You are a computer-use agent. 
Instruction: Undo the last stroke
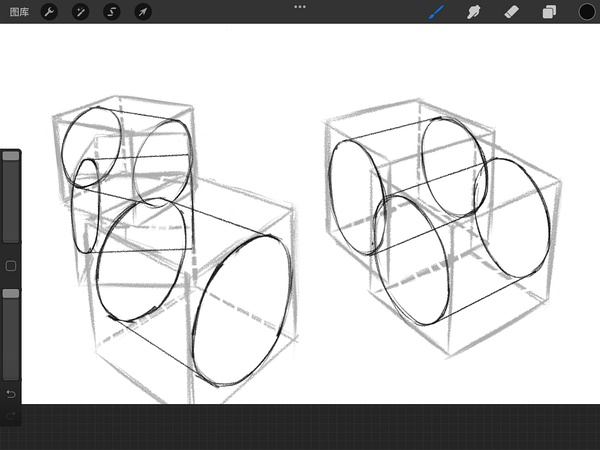(x=11, y=393)
